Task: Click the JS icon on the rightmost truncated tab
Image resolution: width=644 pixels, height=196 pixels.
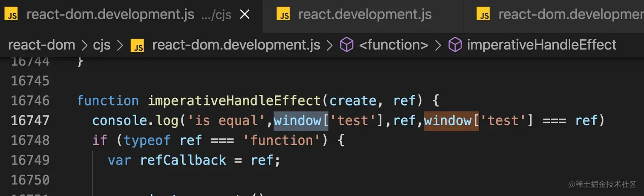Action: click(x=484, y=15)
